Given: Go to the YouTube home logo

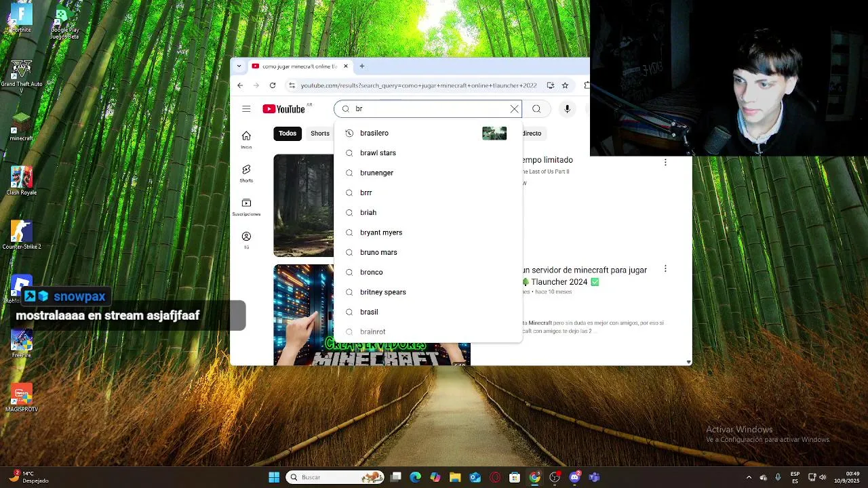Looking at the screenshot, I should [283, 109].
